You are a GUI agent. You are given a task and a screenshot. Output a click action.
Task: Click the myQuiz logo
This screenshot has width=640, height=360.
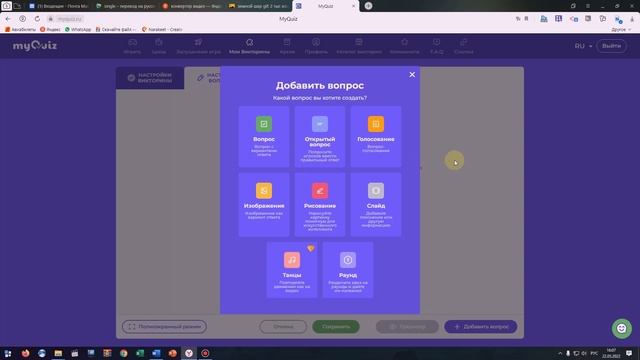tap(35, 46)
